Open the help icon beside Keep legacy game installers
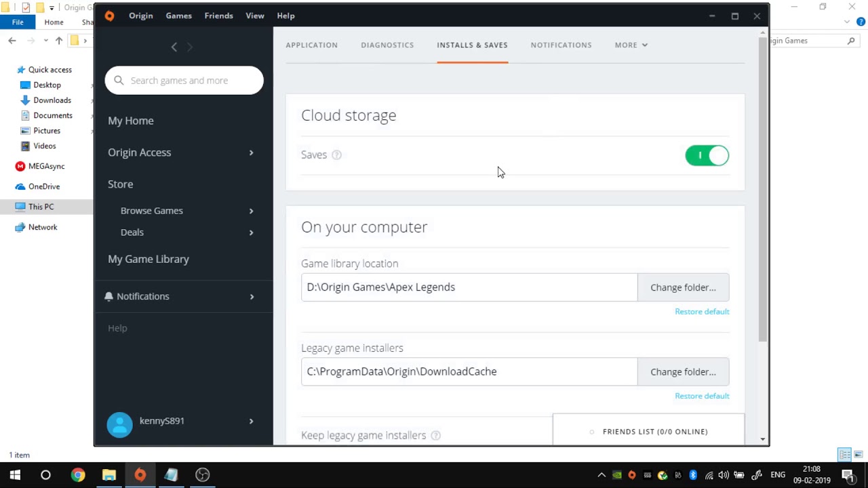Image resolution: width=868 pixels, height=488 pixels. [x=436, y=435]
